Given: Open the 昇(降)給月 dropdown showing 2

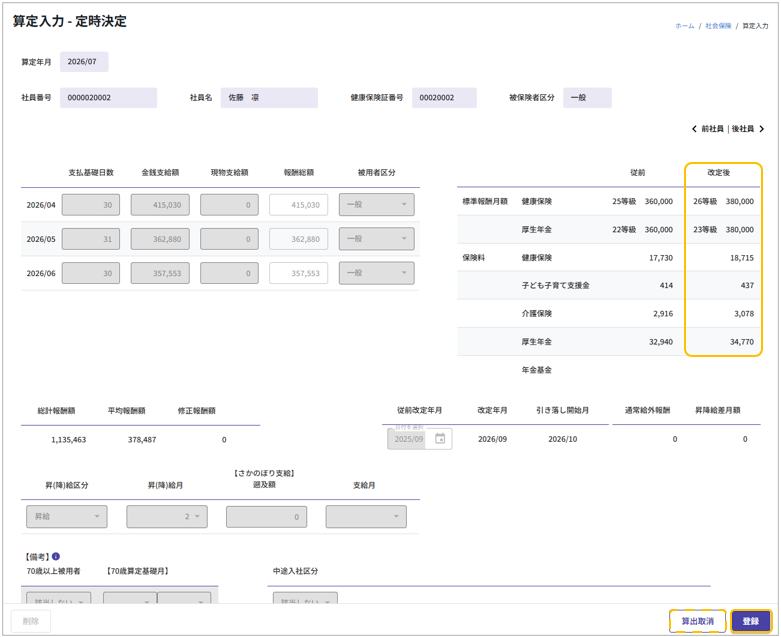Looking at the screenshot, I should coord(166,517).
